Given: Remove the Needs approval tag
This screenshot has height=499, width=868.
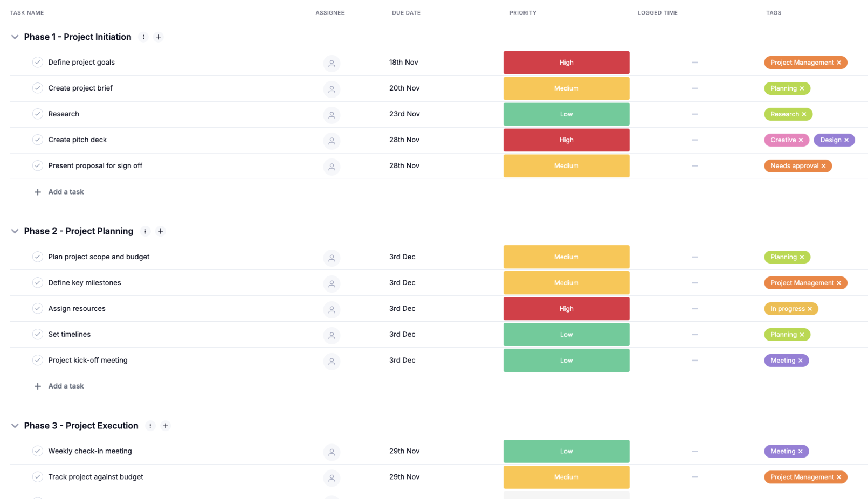Looking at the screenshot, I should (823, 166).
